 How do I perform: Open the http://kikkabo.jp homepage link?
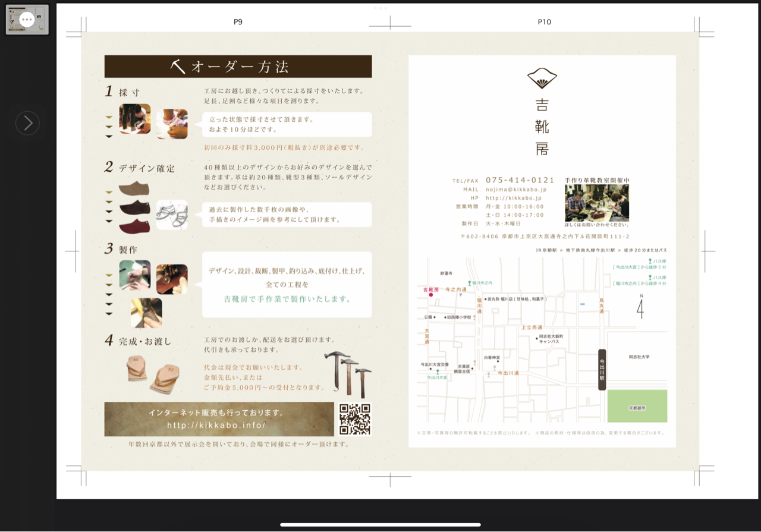pos(514,198)
